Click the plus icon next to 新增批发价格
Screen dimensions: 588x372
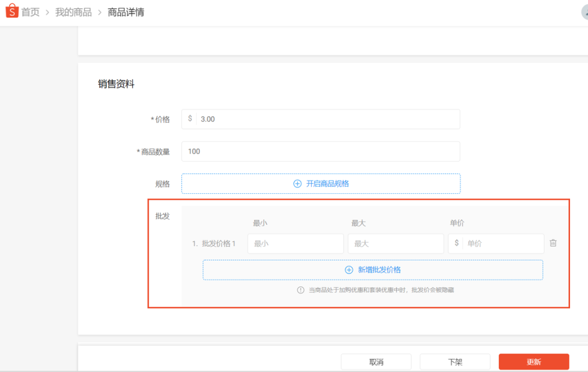click(x=348, y=270)
